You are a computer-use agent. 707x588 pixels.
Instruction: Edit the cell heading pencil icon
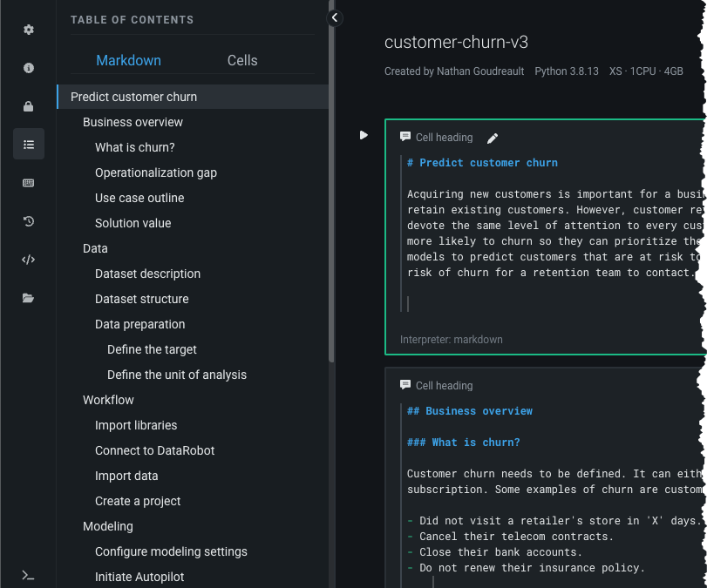click(493, 138)
